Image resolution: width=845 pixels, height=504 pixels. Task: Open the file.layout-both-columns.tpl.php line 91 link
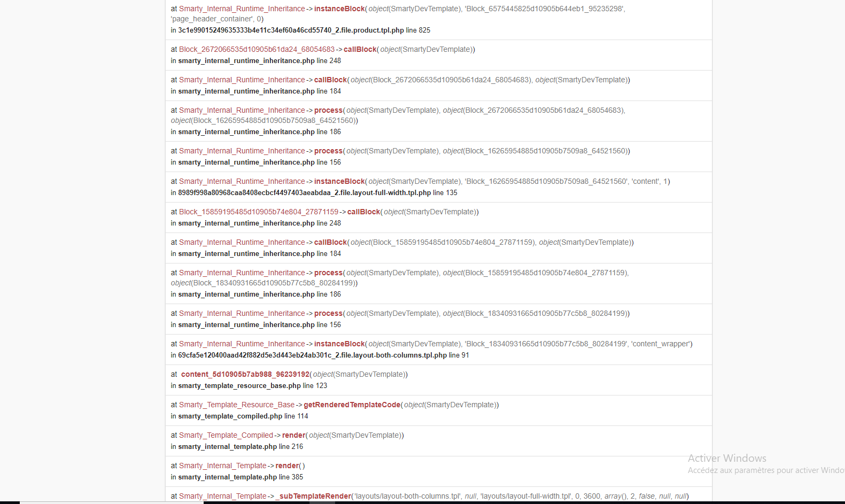click(x=323, y=355)
